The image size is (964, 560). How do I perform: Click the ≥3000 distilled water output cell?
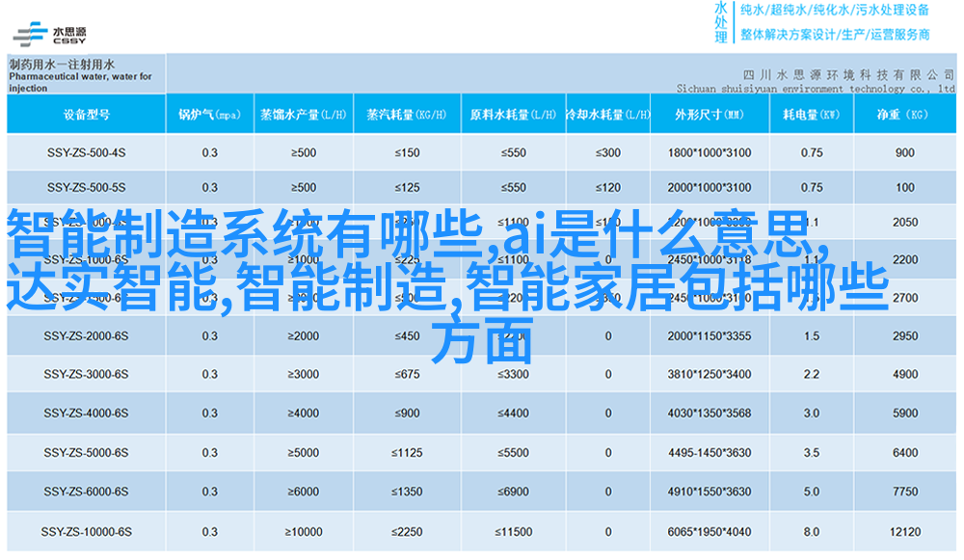point(303,374)
